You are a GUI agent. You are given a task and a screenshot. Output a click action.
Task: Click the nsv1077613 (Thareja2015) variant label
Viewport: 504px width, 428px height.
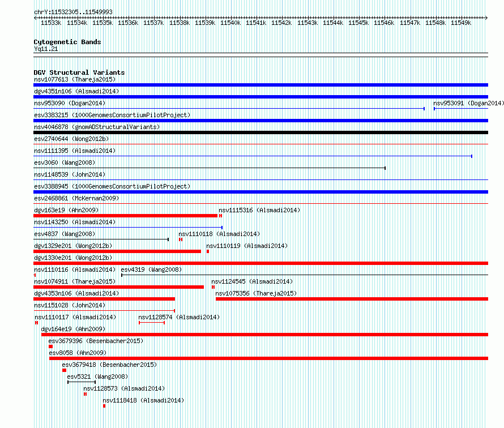[75, 79]
